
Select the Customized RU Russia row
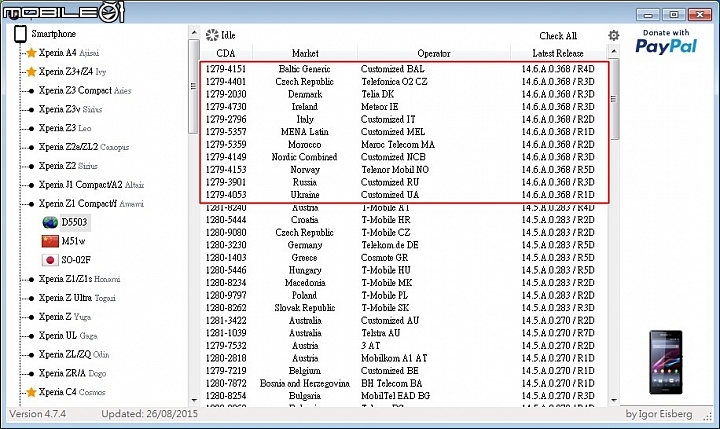(x=405, y=182)
